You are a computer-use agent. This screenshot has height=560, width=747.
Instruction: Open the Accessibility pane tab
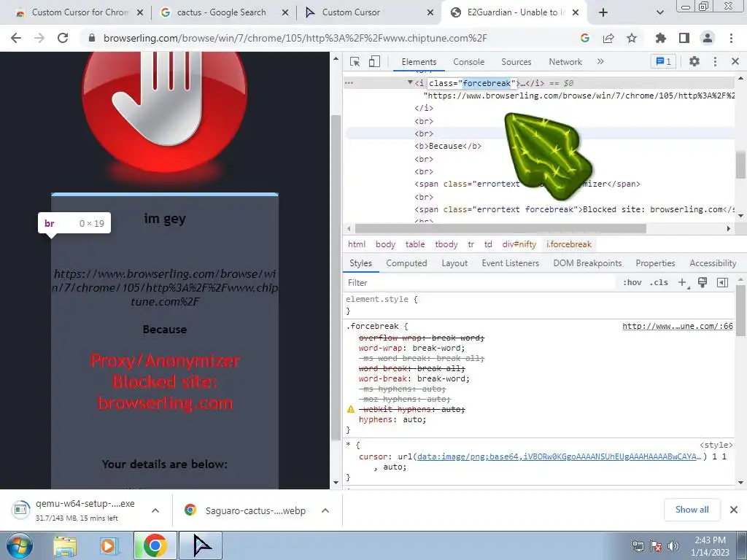(713, 263)
